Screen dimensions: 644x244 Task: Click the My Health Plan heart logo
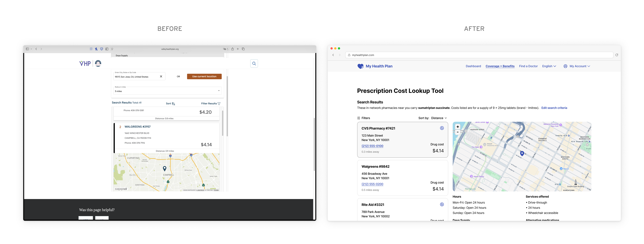coord(360,66)
